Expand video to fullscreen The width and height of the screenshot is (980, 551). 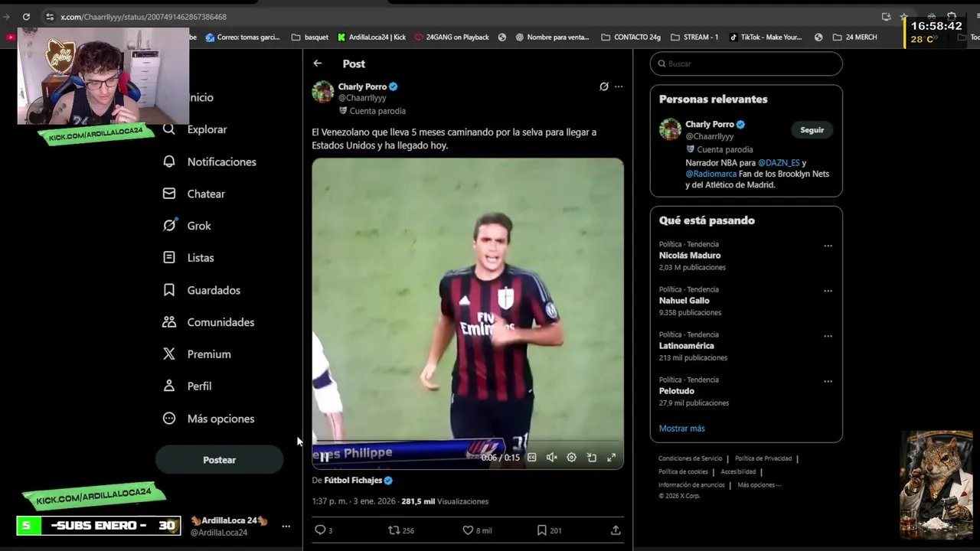[612, 458]
